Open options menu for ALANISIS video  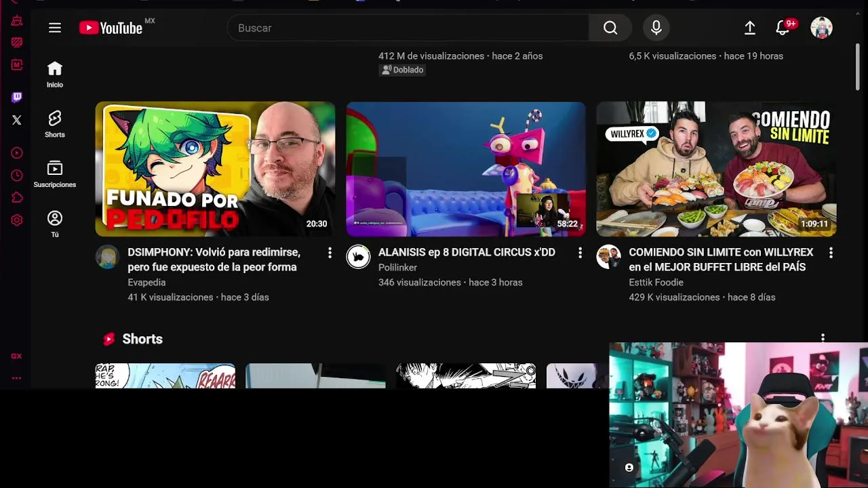point(580,253)
